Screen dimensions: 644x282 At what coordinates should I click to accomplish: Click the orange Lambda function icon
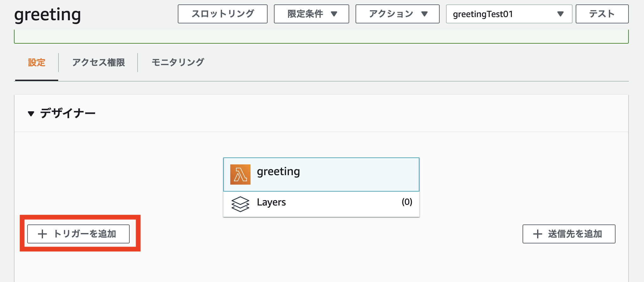point(240,175)
